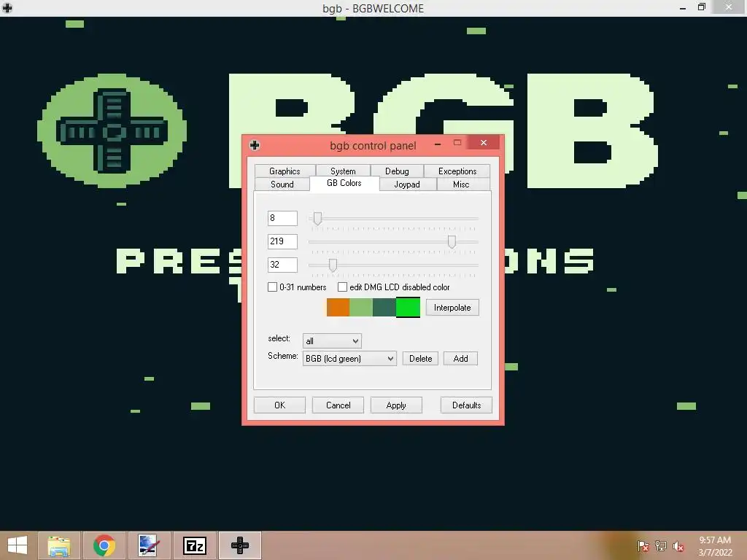747x560 pixels.
Task: Open the Windows Start button
Action: click(x=18, y=545)
